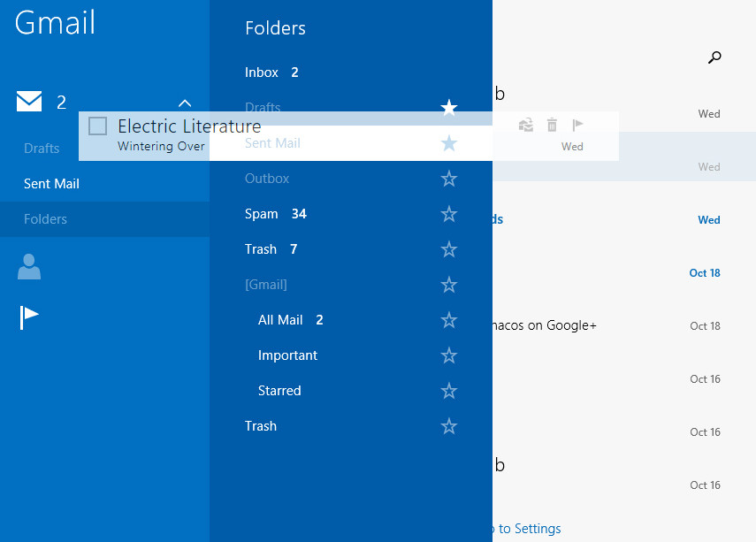Toggle the star next to Outbox folder
Viewport: 756px width, 542px height.
[x=449, y=179]
